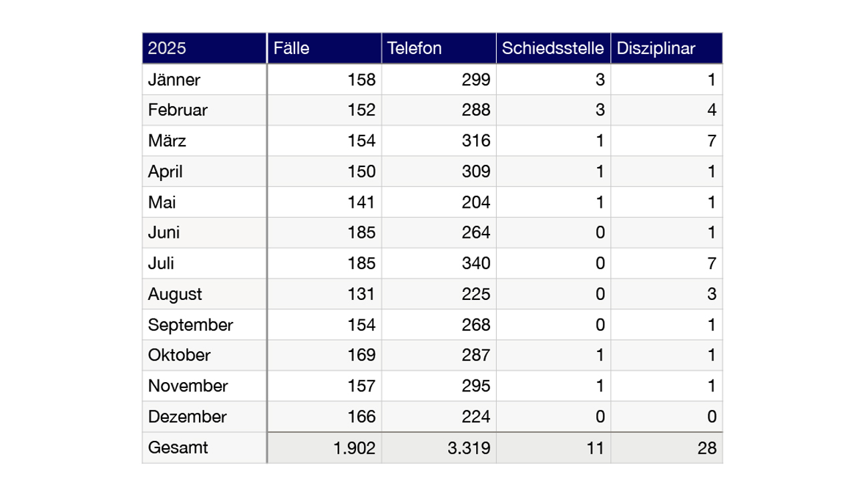The image size is (868, 501).
Task: Select the "Telefon" column header
Action: coord(439,48)
